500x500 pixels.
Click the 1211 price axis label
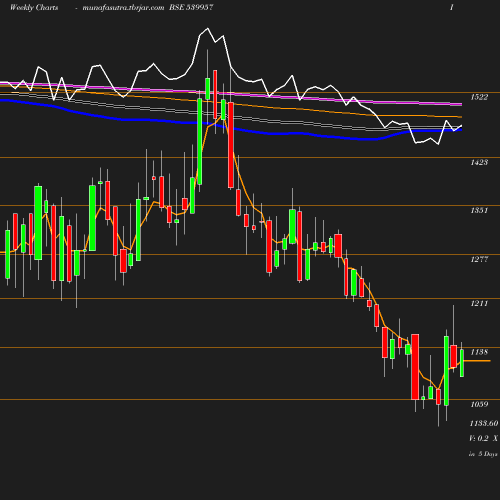(479, 303)
